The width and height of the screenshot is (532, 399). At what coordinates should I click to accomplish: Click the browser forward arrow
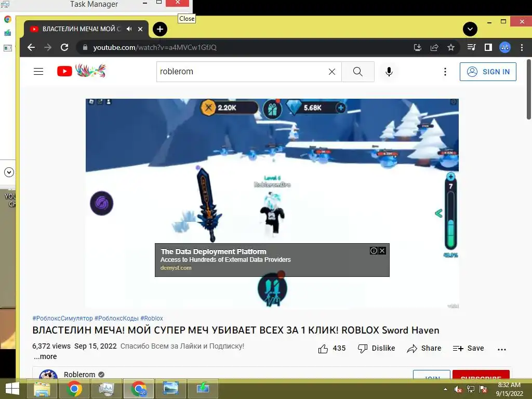[48, 47]
